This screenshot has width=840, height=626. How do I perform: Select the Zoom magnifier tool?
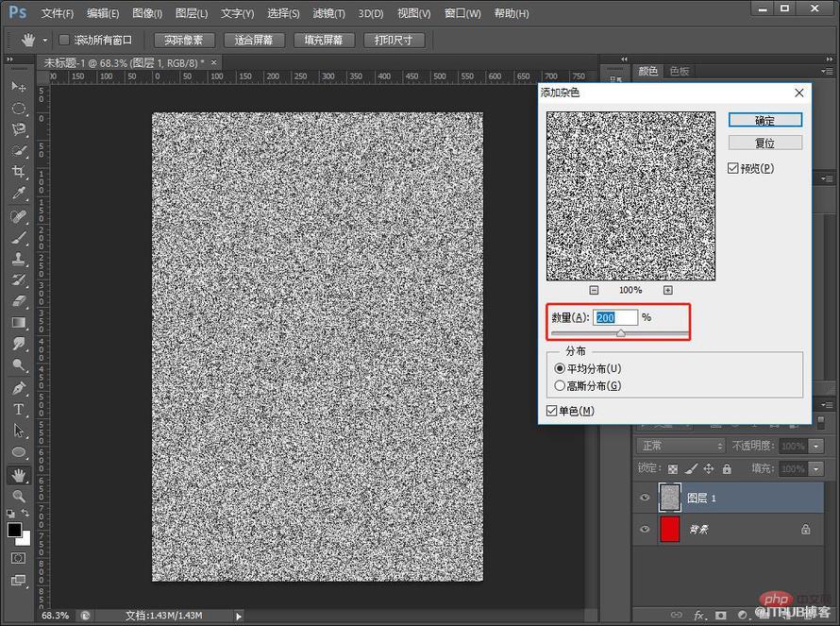coord(19,496)
